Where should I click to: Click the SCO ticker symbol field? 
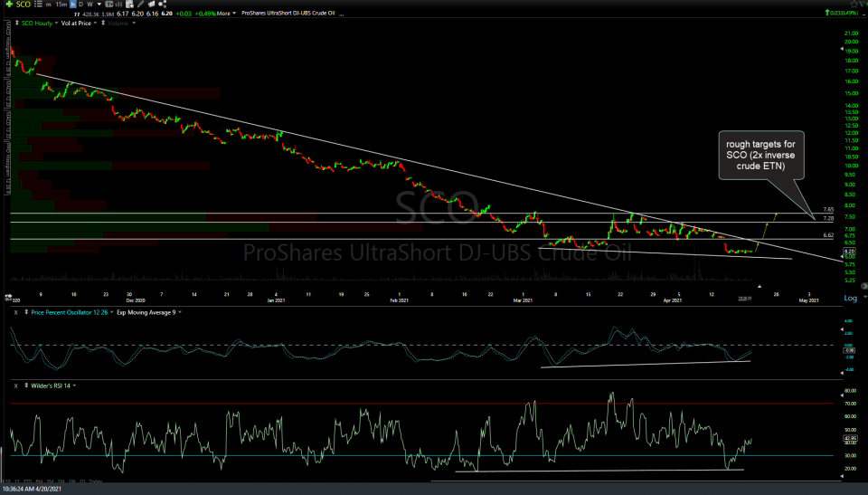tap(22, 5)
